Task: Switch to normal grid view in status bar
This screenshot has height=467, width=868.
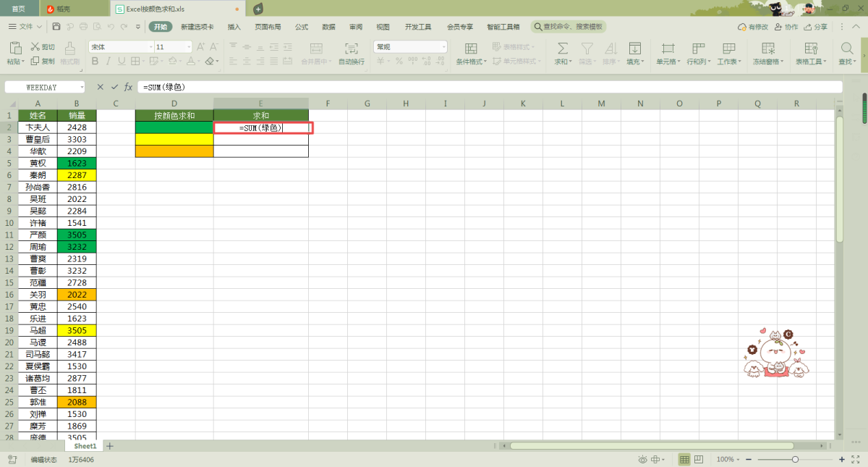Action: 684,460
